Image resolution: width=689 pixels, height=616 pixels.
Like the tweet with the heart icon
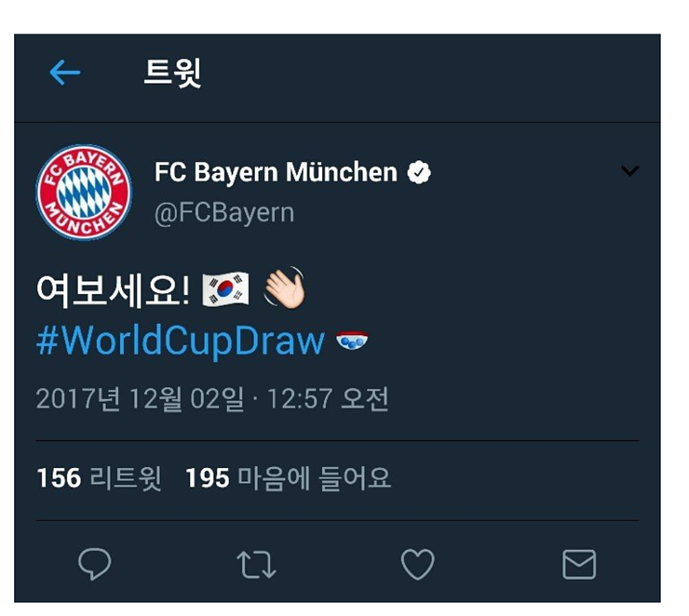point(417,564)
